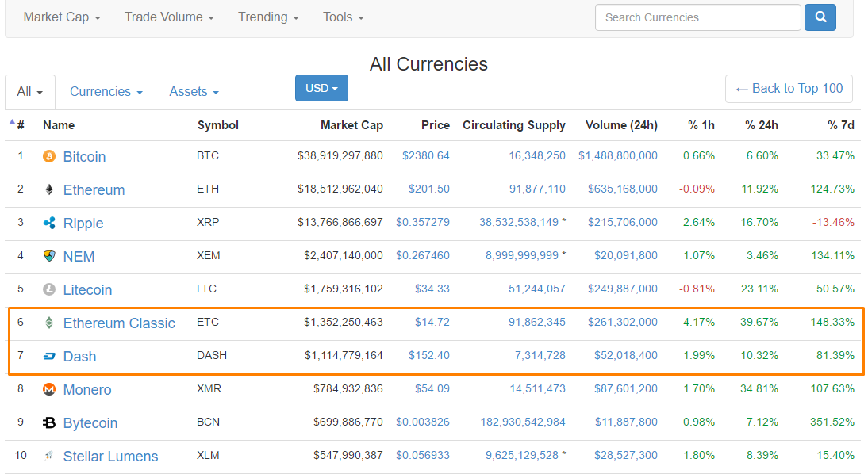This screenshot has width=868, height=474.
Task: Open the Bytecoin currency link
Action: (x=90, y=423)
